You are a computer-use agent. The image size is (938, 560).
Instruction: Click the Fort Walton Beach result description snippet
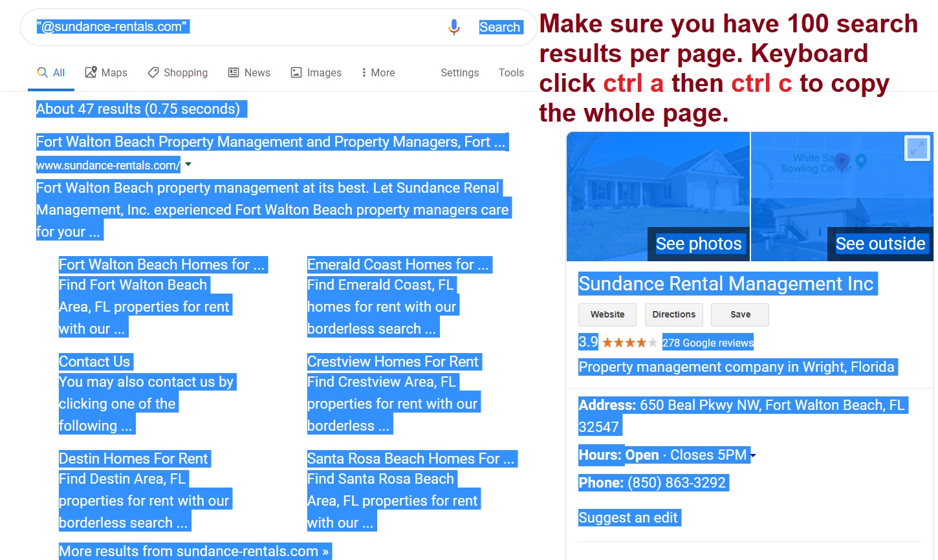(x=272, y=210)
